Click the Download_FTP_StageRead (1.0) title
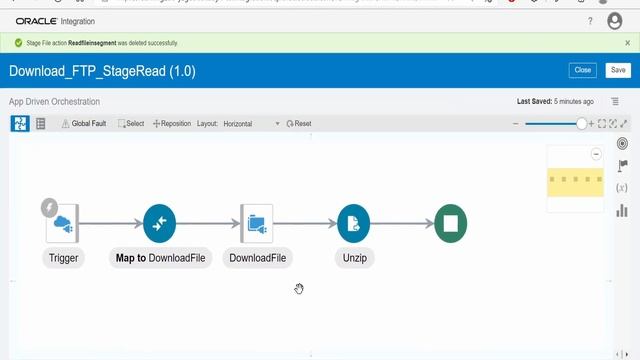The width and height of the screenshot is (640, 360). (102, 71)
